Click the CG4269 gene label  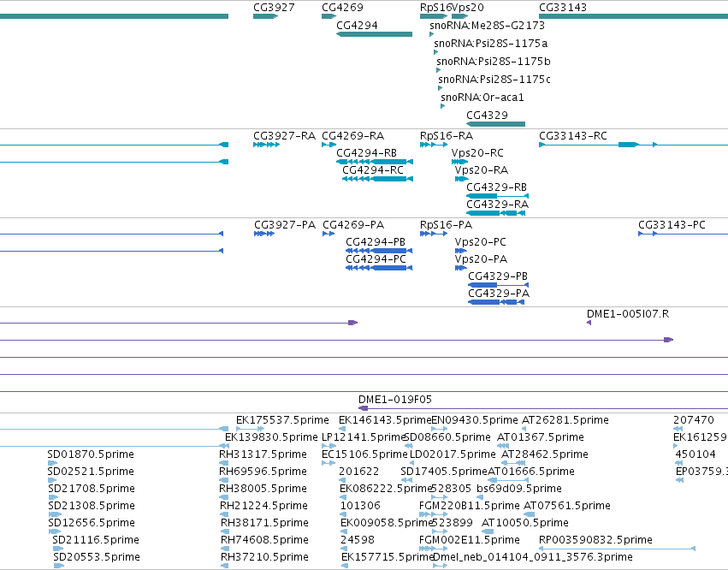pyautogui.click(x=342, y=8)
